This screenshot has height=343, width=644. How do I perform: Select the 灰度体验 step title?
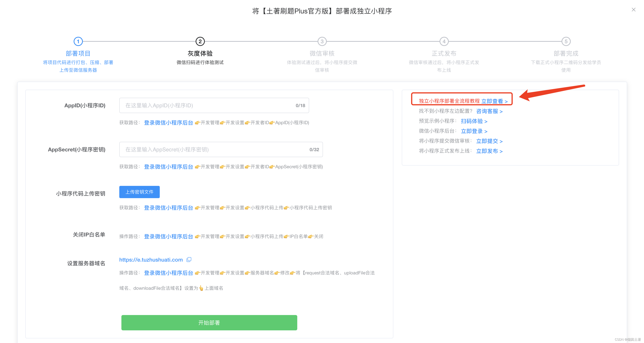200,53
